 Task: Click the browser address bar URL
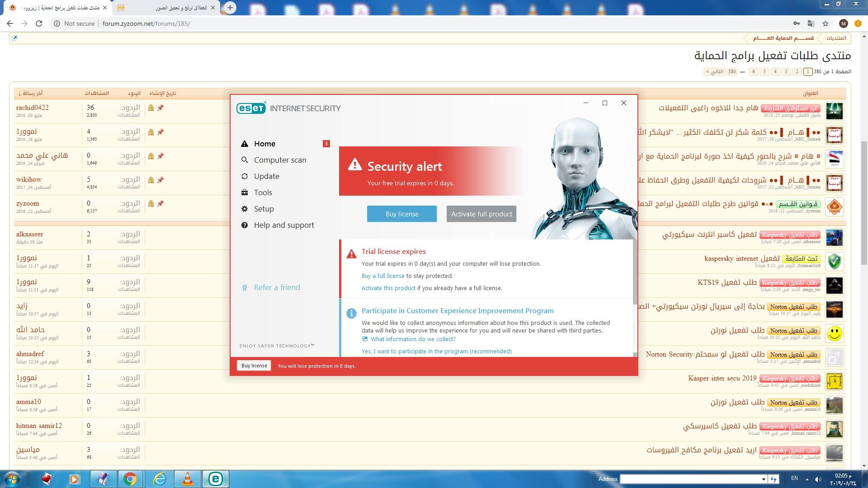coord(146,23)
